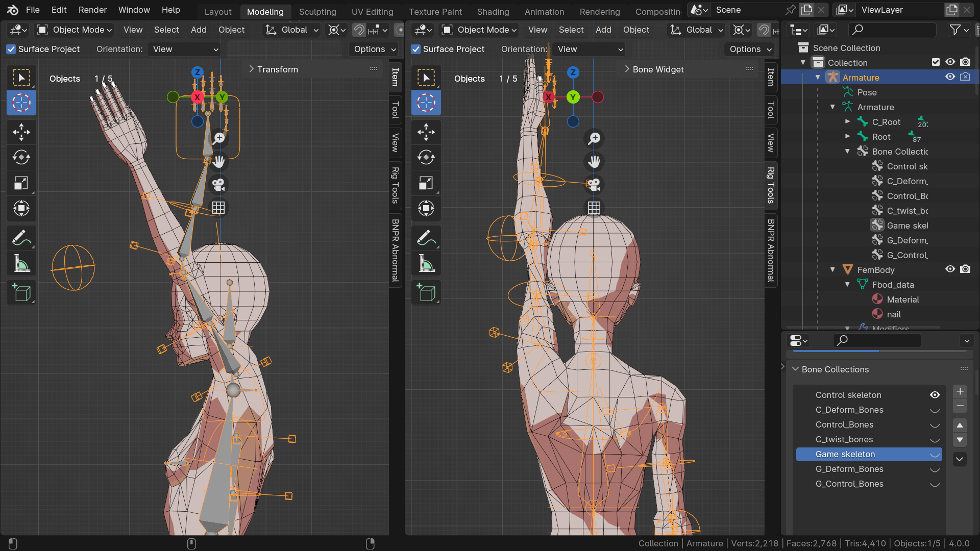Select the Scale tool in left viewport
The image size is (980, 551).
tap(21, 183)
